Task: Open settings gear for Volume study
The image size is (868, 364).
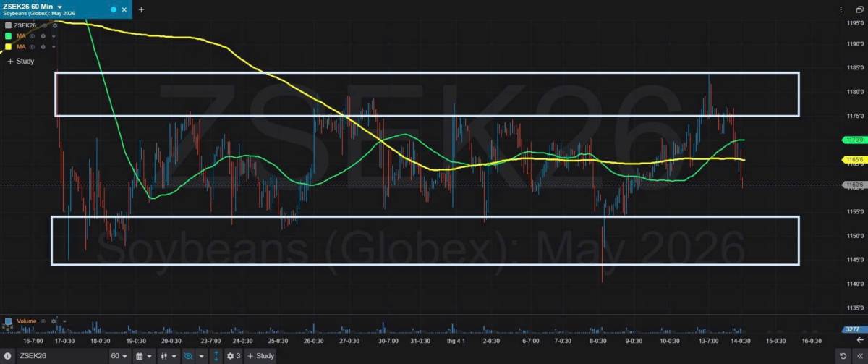Action: [x=53, y=321]
